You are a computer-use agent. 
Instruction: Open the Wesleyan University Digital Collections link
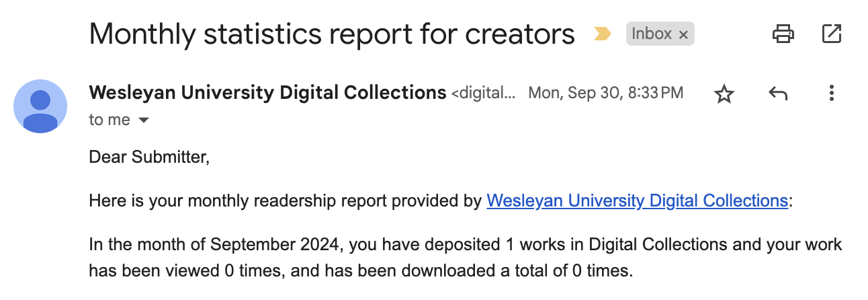(x=637, y=200)
